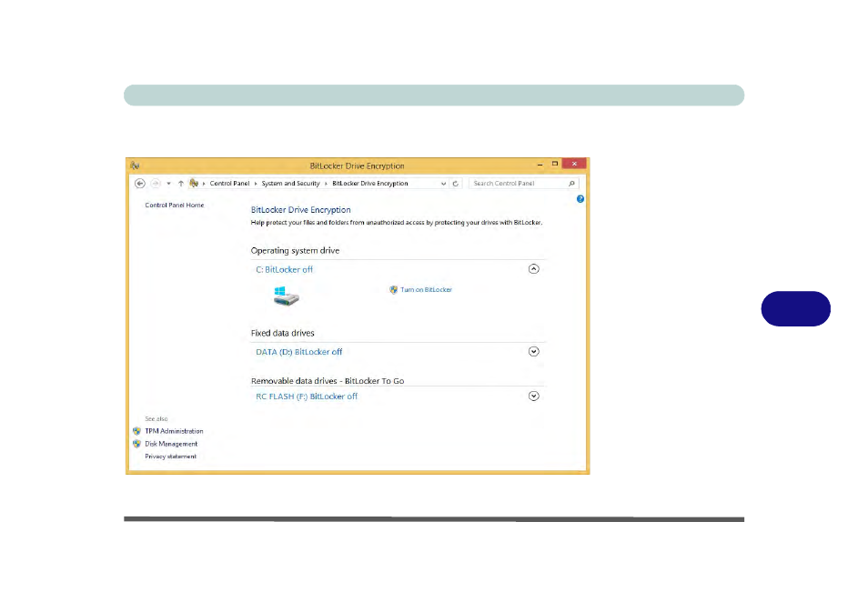Click the Operating system drive heading
Image resolution: width=868 pixels, height=612 pixels.
[295, 251]
